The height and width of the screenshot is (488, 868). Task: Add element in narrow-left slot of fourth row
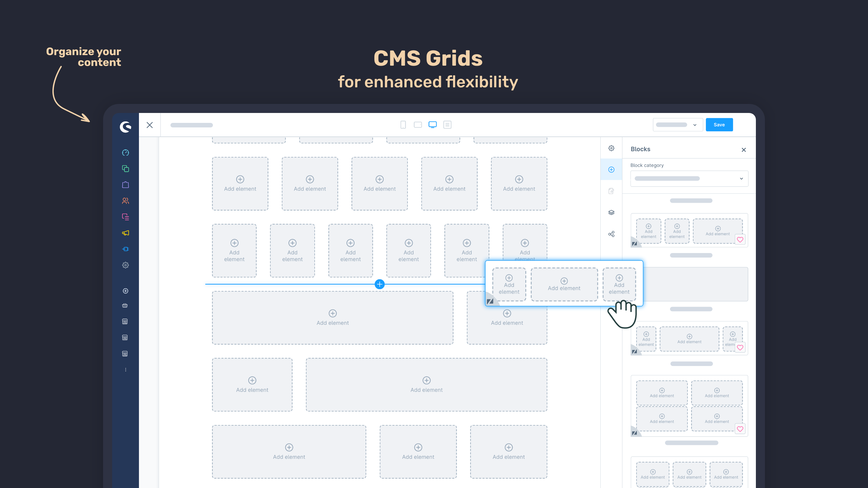tap(252, 385)
